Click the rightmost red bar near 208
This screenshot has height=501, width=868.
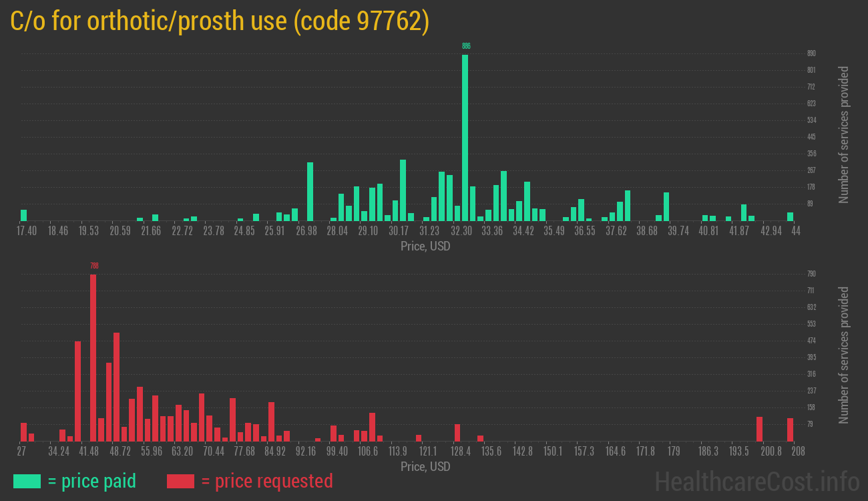pos(790,430)
